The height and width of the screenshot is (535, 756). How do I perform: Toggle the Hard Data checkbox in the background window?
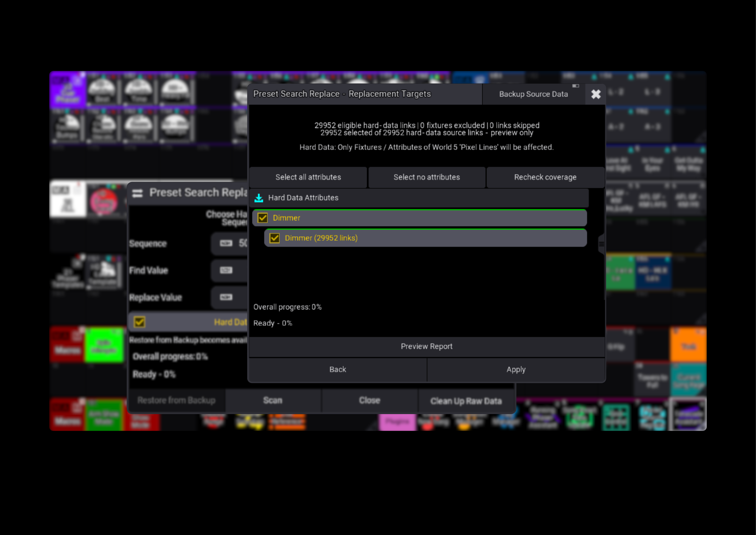pyautogui.click(x=139, y=322)
